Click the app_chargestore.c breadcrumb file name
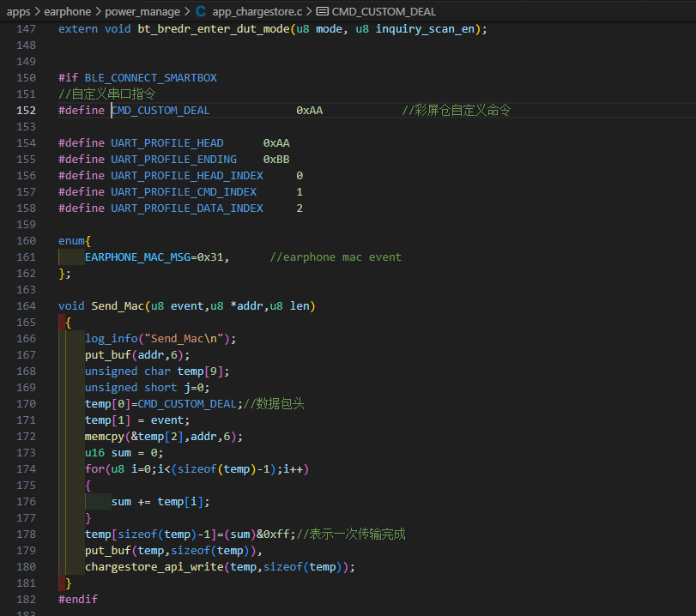696x616 pixels. coord(257,11)
